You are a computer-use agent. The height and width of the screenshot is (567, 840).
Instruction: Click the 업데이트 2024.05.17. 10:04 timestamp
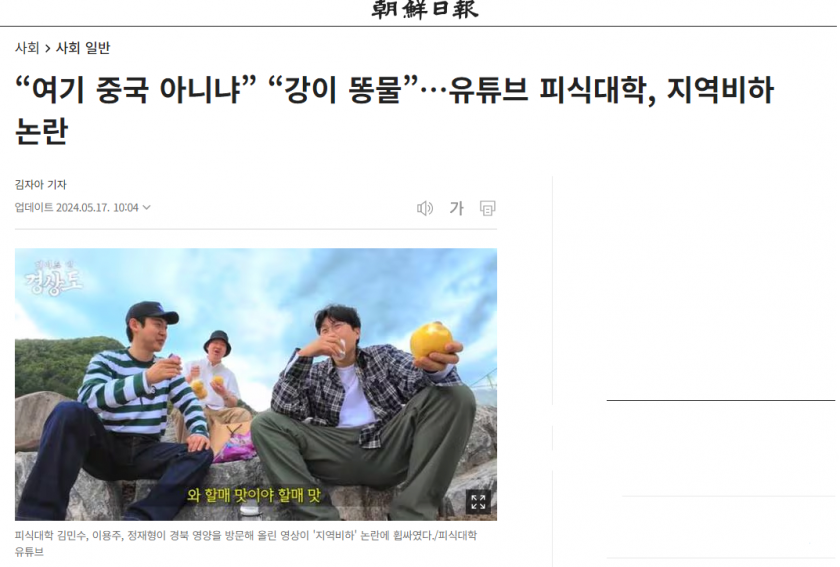point(77,207)
